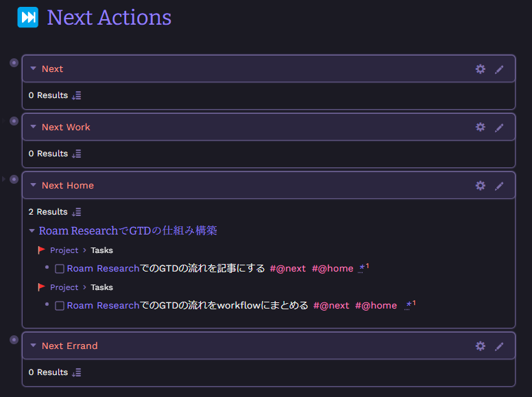Click block bullet beside Next Errand query
This screenshot has height=397, width=532.
point(14,339)
